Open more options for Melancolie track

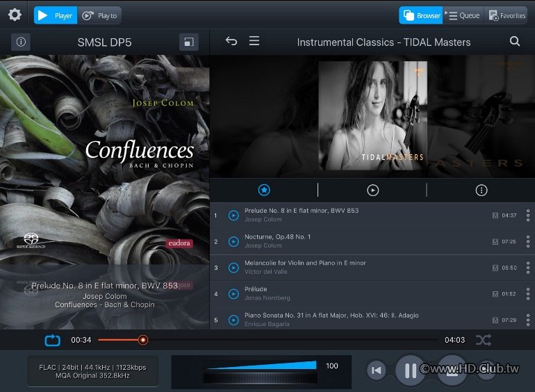pyautogui.click(x=527, y=268)
